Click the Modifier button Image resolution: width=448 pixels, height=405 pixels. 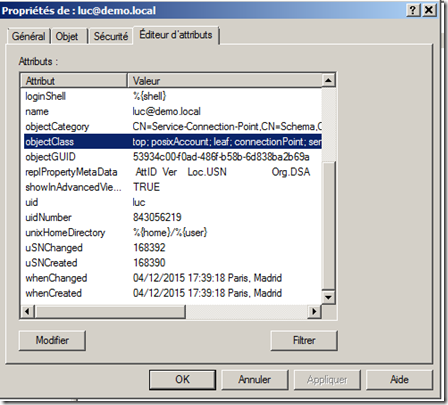tap(52, 340)
